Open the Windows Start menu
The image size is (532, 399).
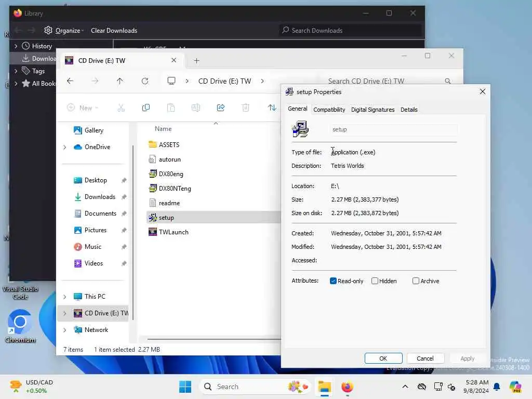click(x=185, y=387)
